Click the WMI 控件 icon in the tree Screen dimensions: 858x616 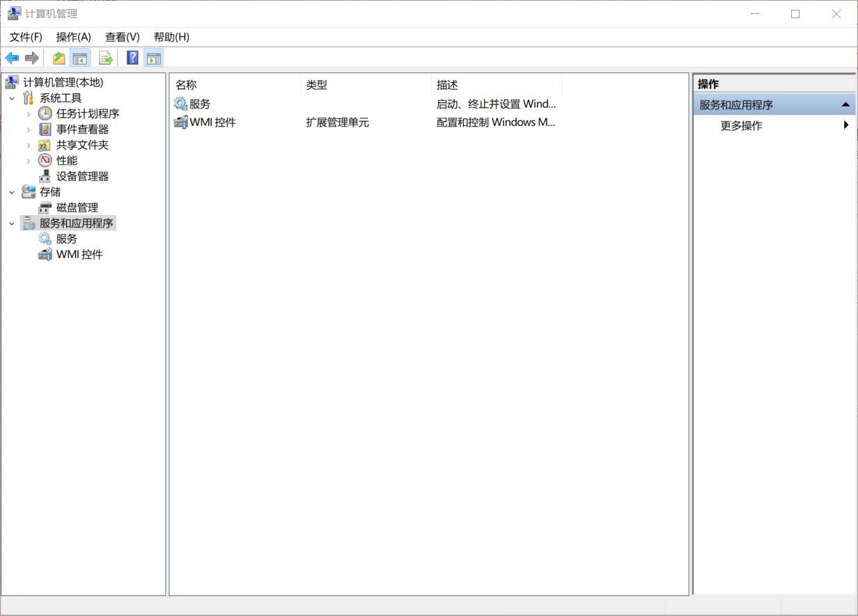point(45,255)
